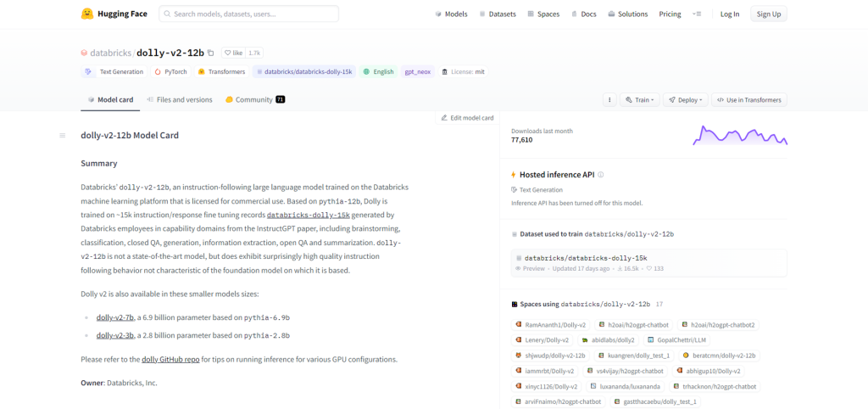Click the English language tag
The width and height of the screenshot is (868, 409).
pyautogui.click(x=378, y=72)
